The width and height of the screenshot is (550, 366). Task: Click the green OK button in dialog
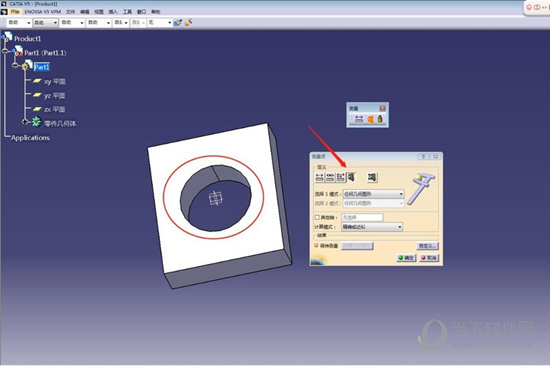coord(406,258)
